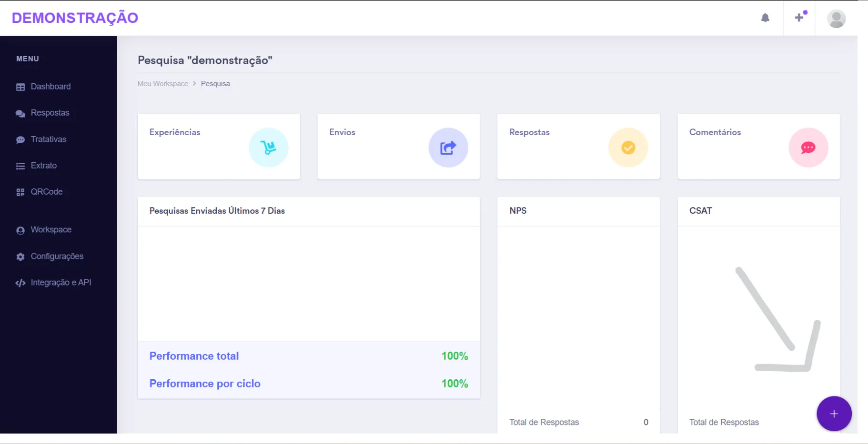Open notifications bell icon
Image resolution: width=868 pixels, height=444 pixels.
765,18
